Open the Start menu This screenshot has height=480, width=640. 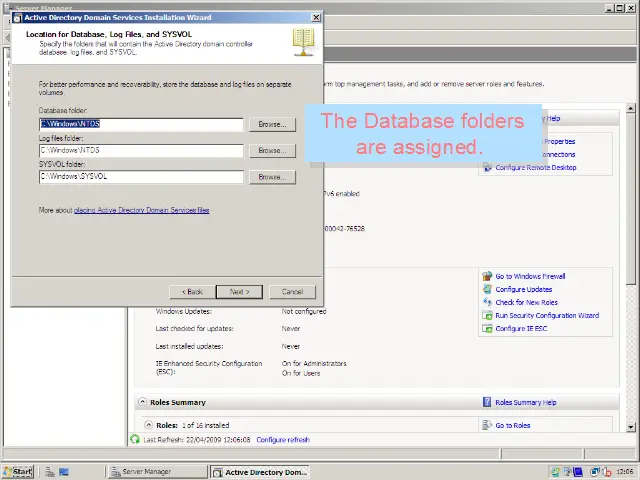tap(18, 472)
